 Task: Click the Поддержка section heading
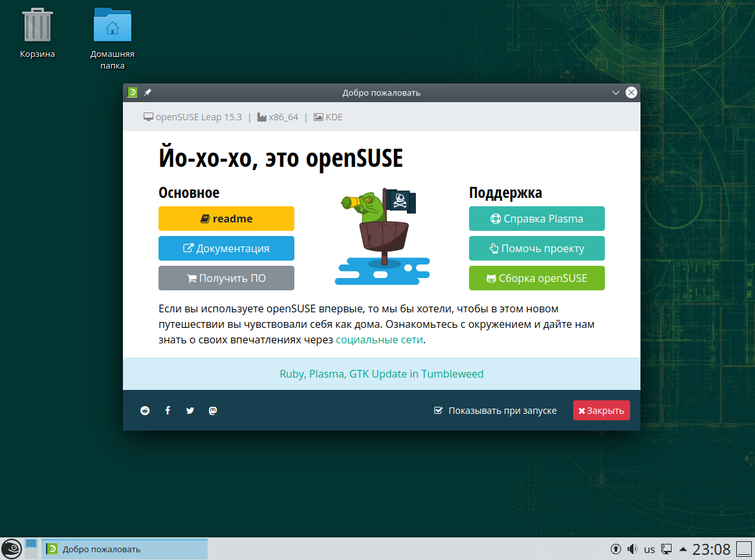505,193
